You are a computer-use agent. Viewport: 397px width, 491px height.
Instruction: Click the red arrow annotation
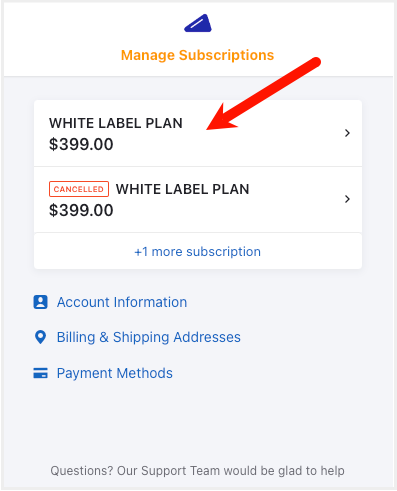point(263,94)
